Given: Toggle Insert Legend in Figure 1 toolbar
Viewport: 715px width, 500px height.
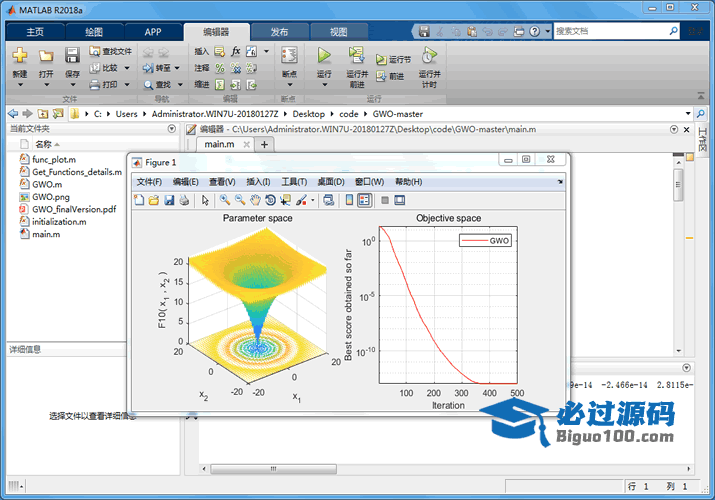Looking at the screenshot, I should [364, 200].
